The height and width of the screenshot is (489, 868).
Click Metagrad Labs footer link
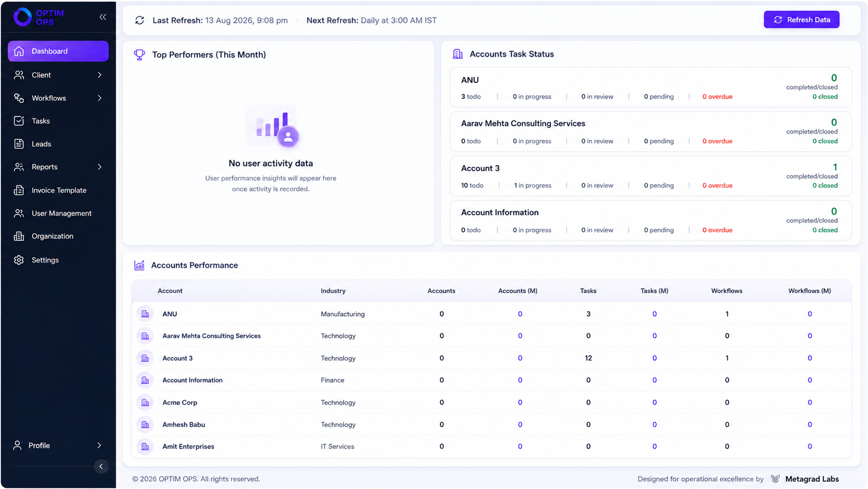tap(812, 479)
